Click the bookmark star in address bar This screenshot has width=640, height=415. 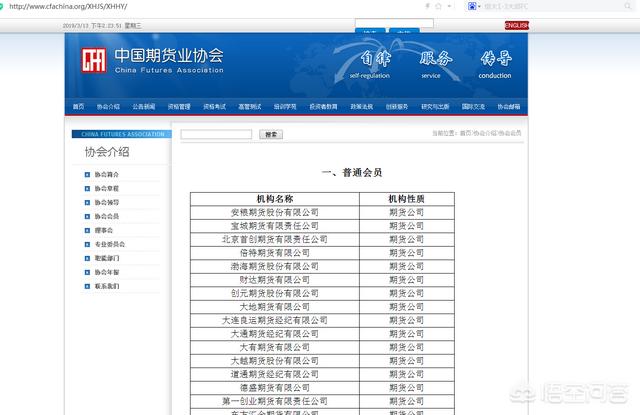coord(438,6)
